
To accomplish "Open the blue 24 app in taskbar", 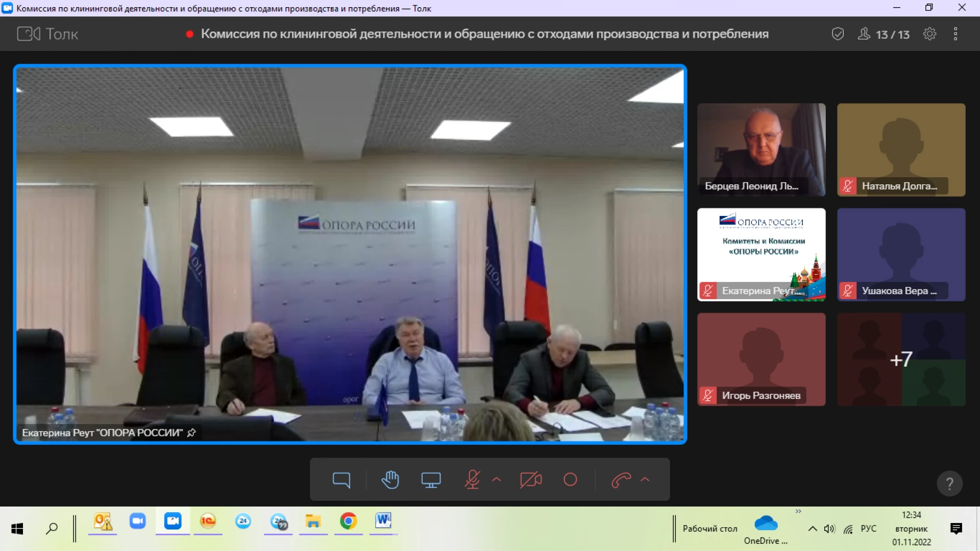I will click(x=243, y=521).
